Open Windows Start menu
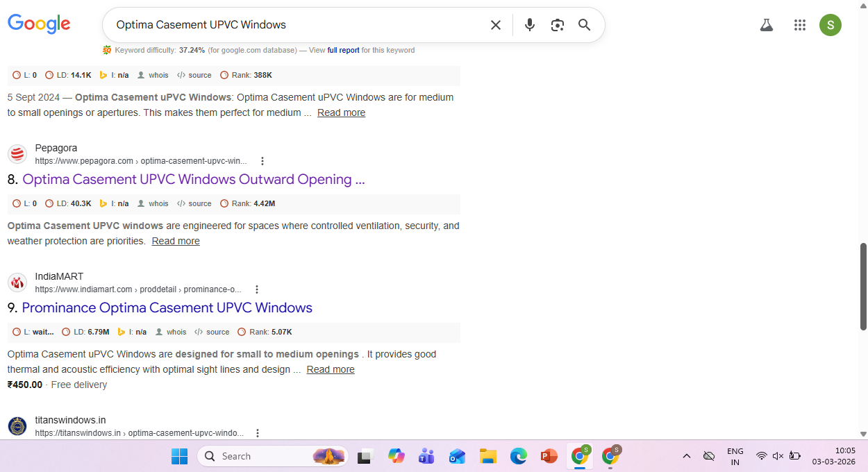 pos(179,456)
